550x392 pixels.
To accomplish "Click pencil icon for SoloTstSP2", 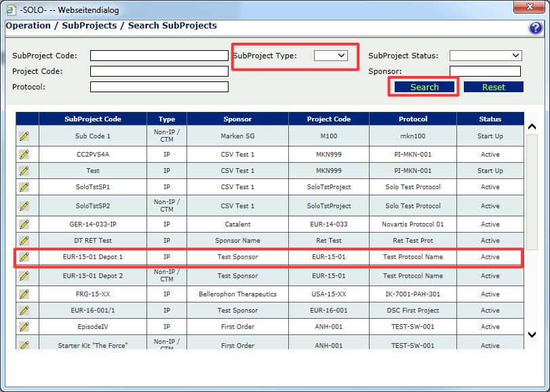I will (24, 205).
